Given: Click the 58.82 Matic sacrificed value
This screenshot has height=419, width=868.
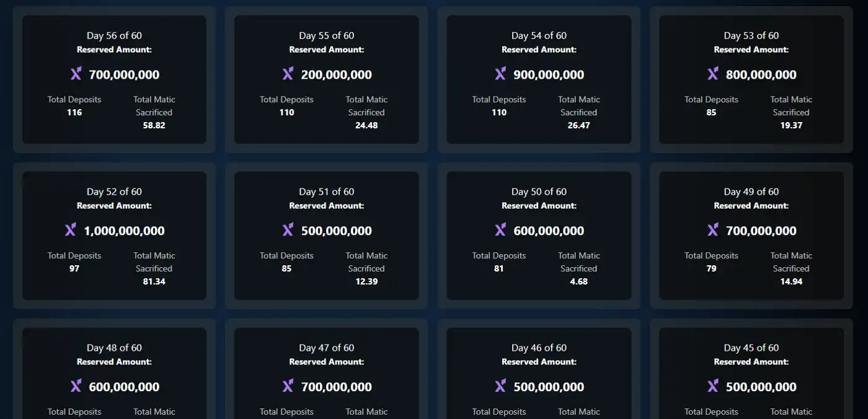Looking at the screenshot, I should 154,125.
